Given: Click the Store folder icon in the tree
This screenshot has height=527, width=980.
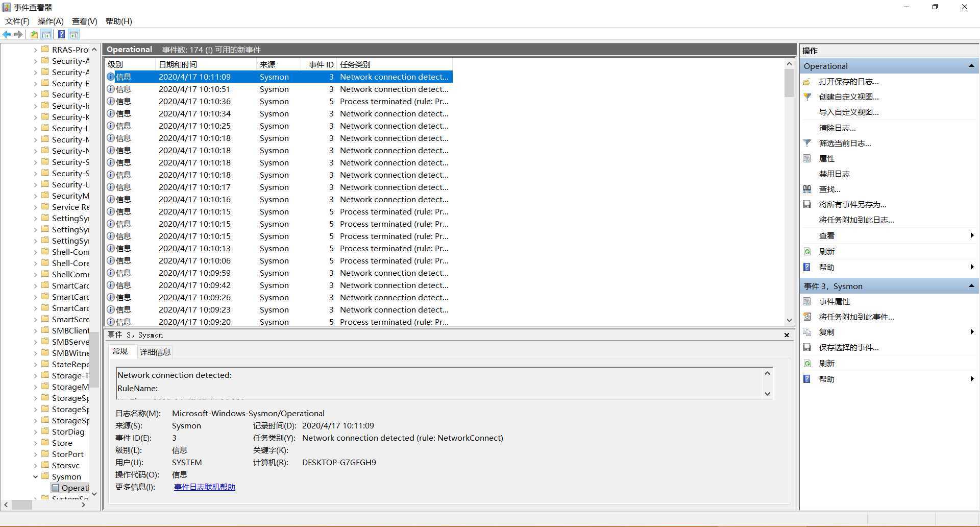Looking at the screenshot, I should pos(45,443).
